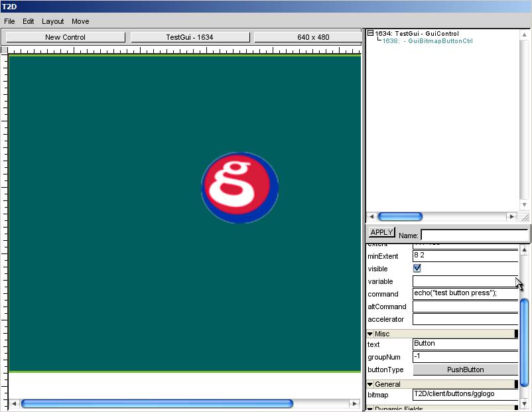Click the tree panel resize grip icon
This screenshot has height=412, width=532.
click(525, 217)
